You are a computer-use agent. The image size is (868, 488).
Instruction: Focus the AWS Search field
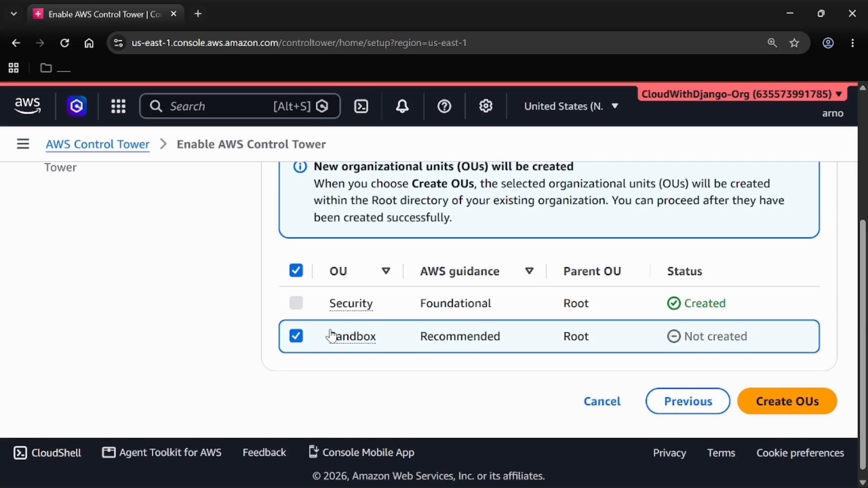[240, 106]
